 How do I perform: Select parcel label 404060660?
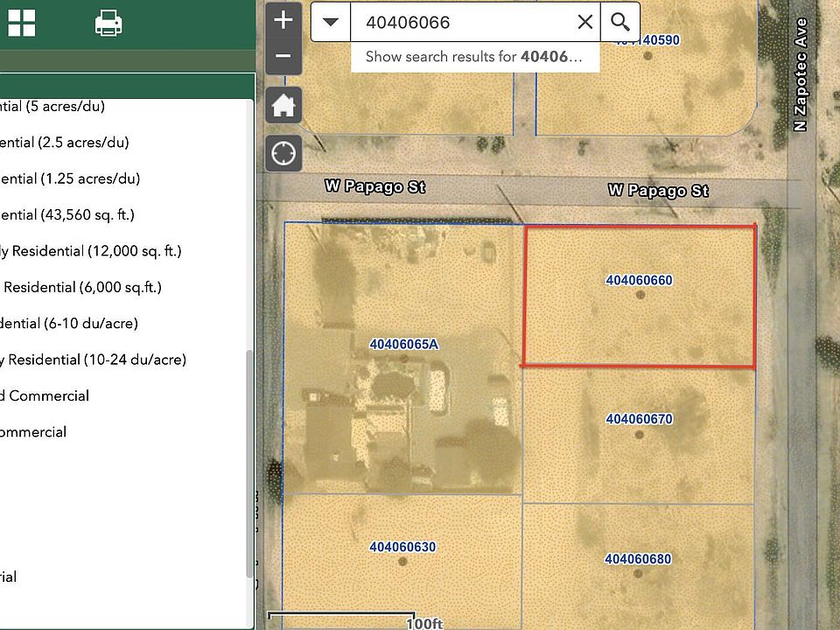(639, 280)
